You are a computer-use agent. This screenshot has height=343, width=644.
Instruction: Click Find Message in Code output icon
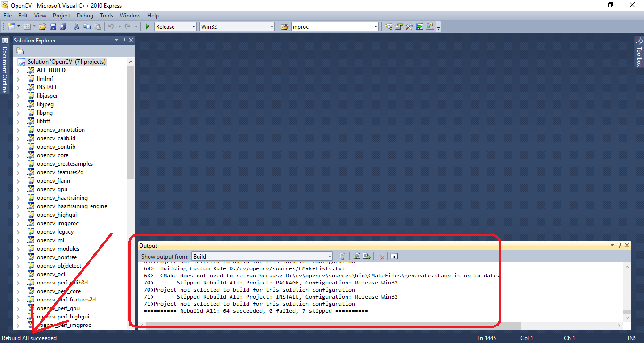(343, 256)
